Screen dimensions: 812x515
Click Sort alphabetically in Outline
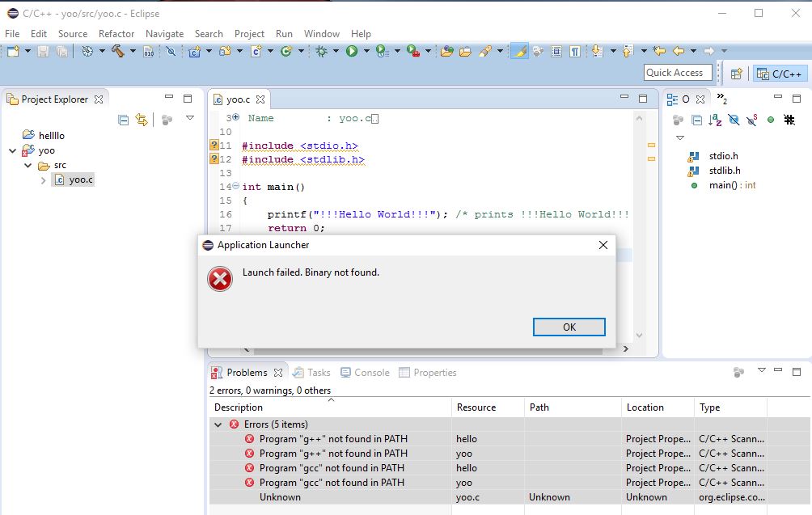click(715, 120)
